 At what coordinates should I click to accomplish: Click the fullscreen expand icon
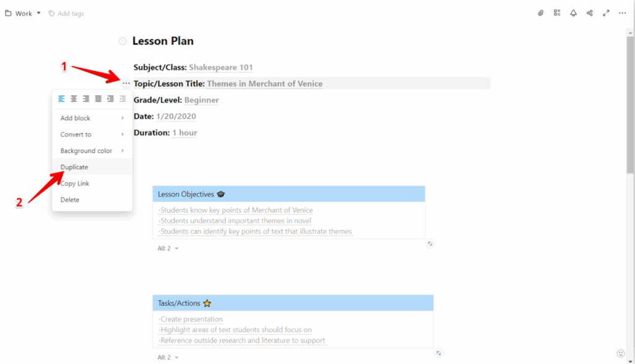(606, 12)
